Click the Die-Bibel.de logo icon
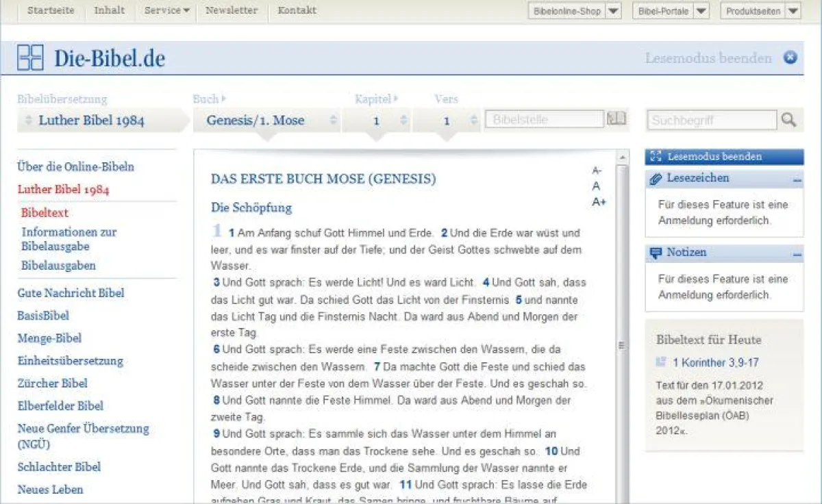 (x=30, y=58)
